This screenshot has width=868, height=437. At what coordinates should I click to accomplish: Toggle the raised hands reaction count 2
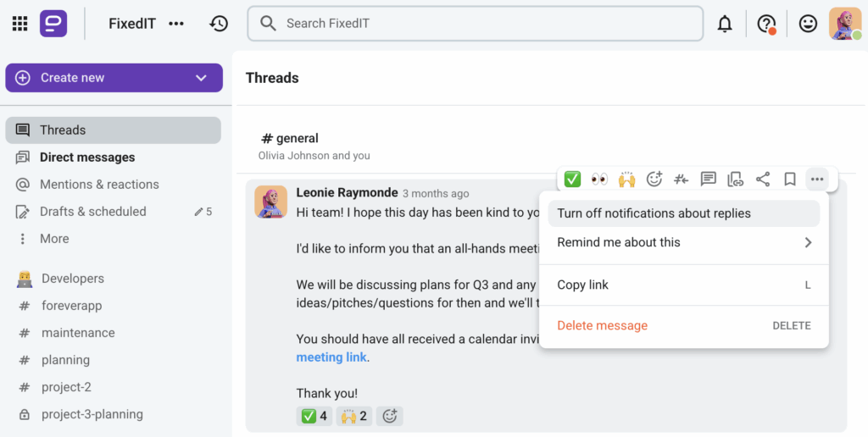[353, 416]
